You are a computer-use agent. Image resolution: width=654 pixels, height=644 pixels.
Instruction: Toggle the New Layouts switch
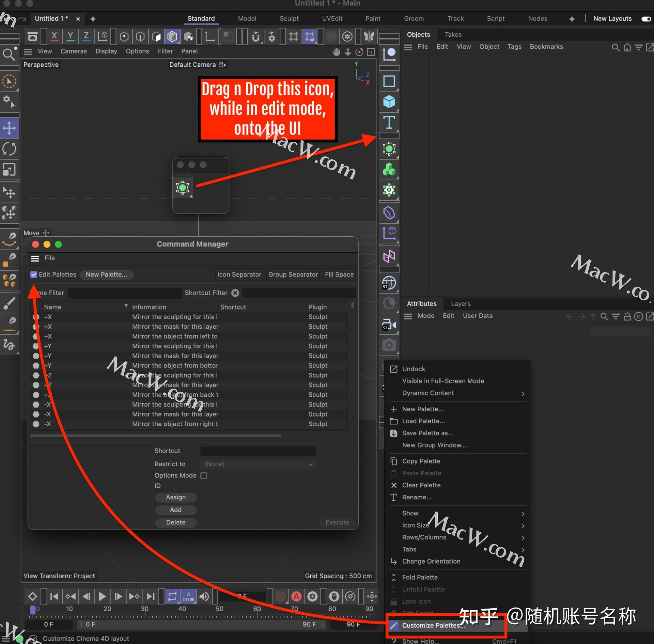(646, 19)
